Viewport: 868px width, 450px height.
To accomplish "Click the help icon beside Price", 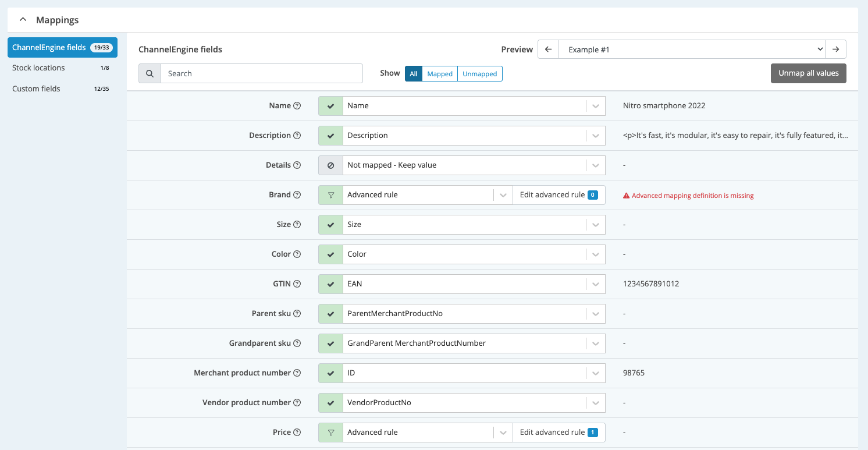I will pyautogui.click(x=297, y=433).
